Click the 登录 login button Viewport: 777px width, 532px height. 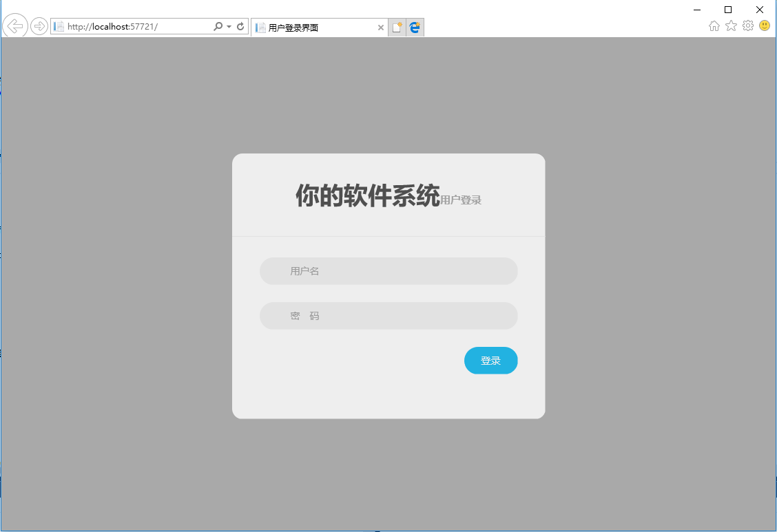tap(490, 361)
